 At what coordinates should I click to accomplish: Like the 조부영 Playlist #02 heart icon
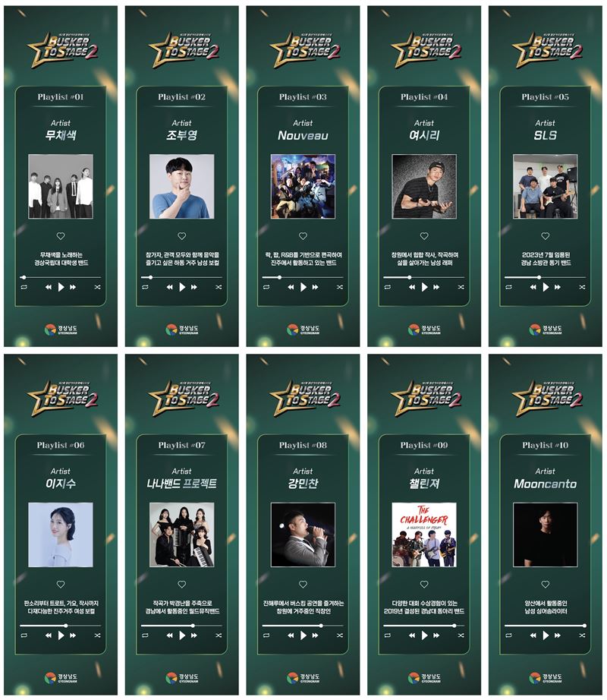(x=182, y=235)
